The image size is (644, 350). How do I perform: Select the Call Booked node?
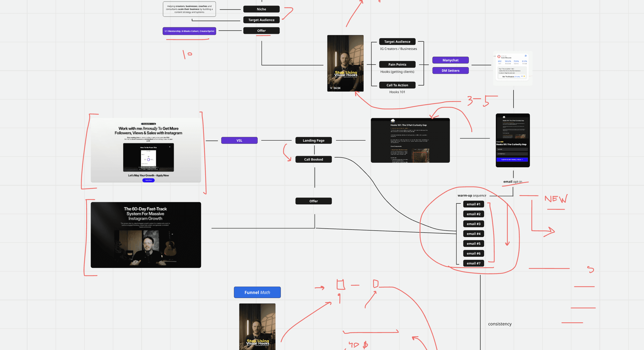tap(313, 159)
